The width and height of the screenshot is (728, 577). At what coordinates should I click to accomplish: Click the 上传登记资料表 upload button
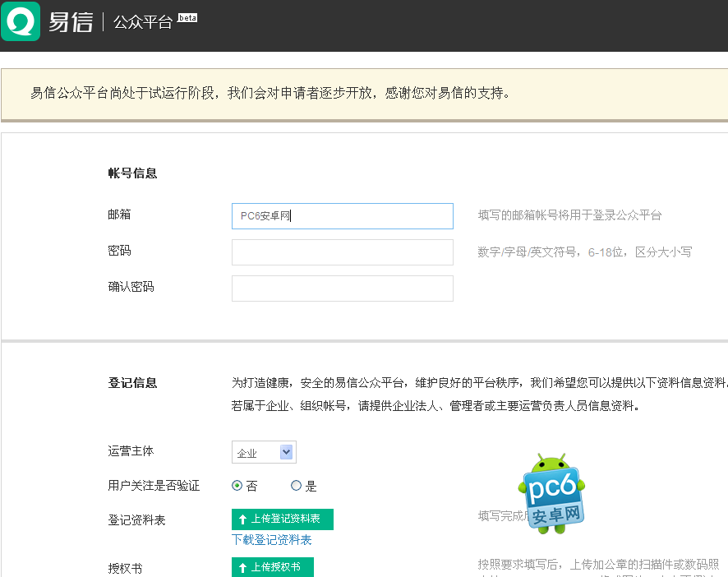pyautogui.click(x=283, y=519)
